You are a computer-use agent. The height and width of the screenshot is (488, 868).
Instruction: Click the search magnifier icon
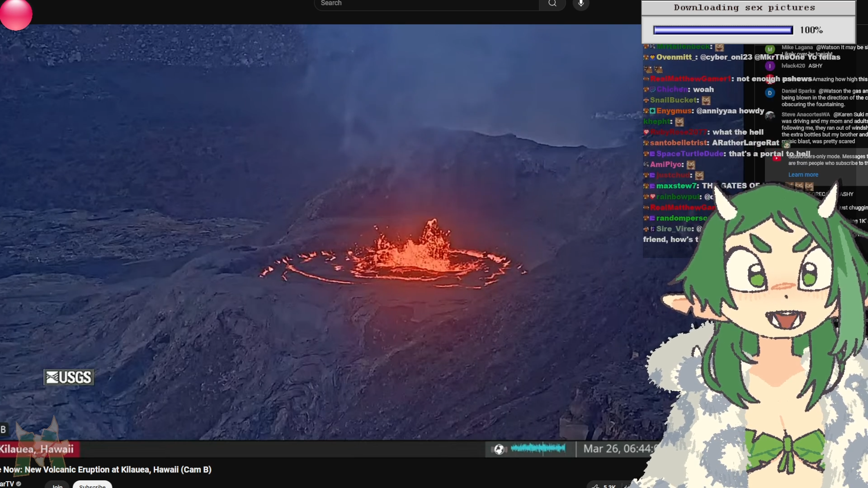(x=552, y=4)
